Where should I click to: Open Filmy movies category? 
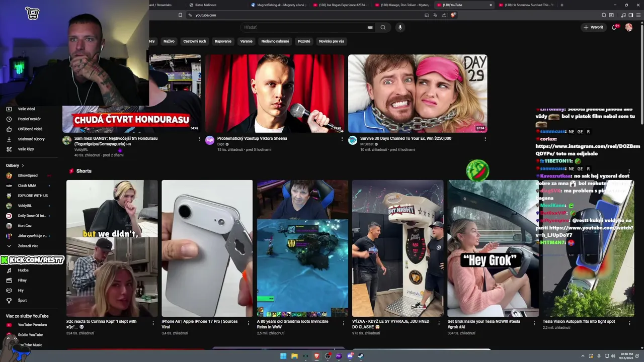pyautogui.click(x=29, y=281)
